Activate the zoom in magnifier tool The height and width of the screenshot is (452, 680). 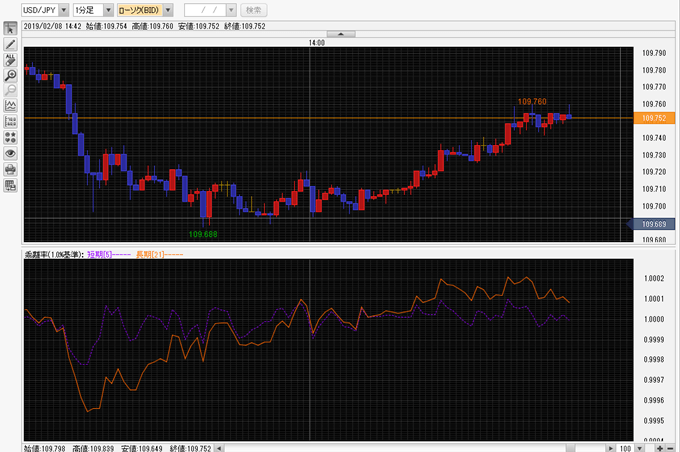click(x=10, y=75)
